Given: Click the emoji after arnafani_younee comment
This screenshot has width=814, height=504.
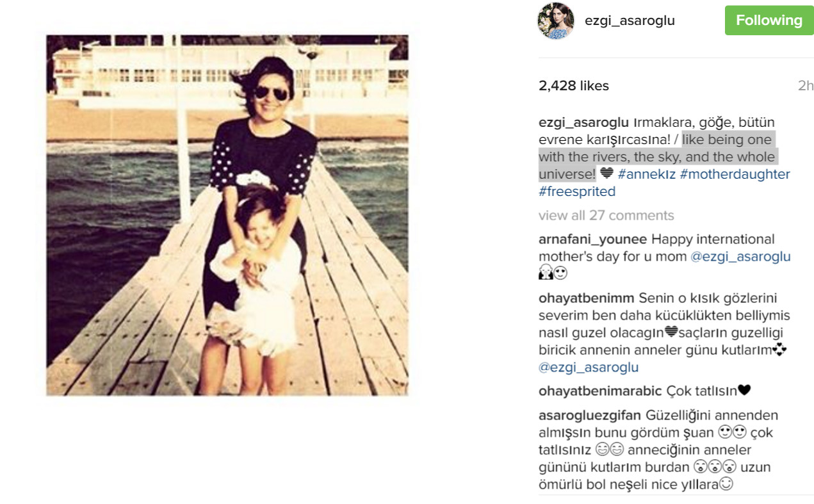Looking at the screenshot, I should tap(553, 274).
